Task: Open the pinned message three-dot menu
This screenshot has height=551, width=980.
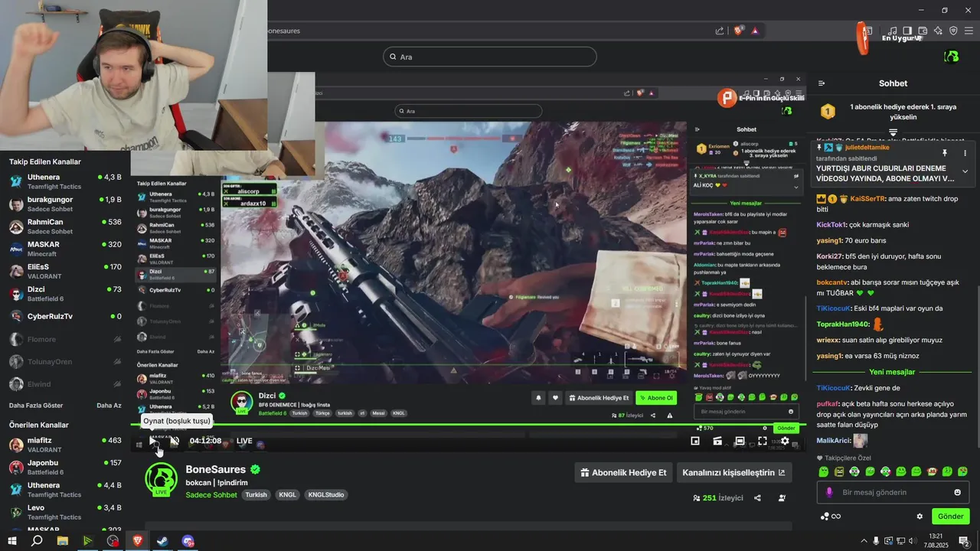Action: coord(965,153)
